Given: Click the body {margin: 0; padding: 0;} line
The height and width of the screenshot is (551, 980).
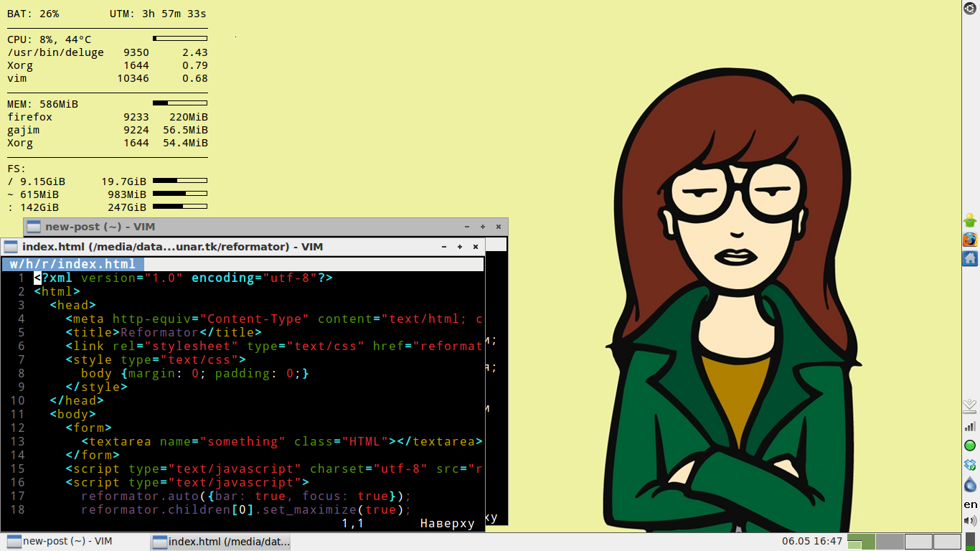Looking at the screenshot, I should 195,373.
